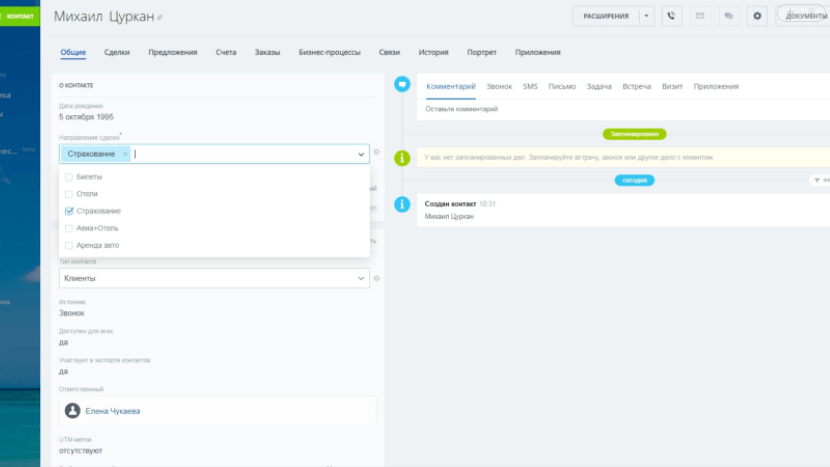Click the phone call icon in header
Image resolution: width=830 pixels, height=467 pixels.
click(671, 16)
